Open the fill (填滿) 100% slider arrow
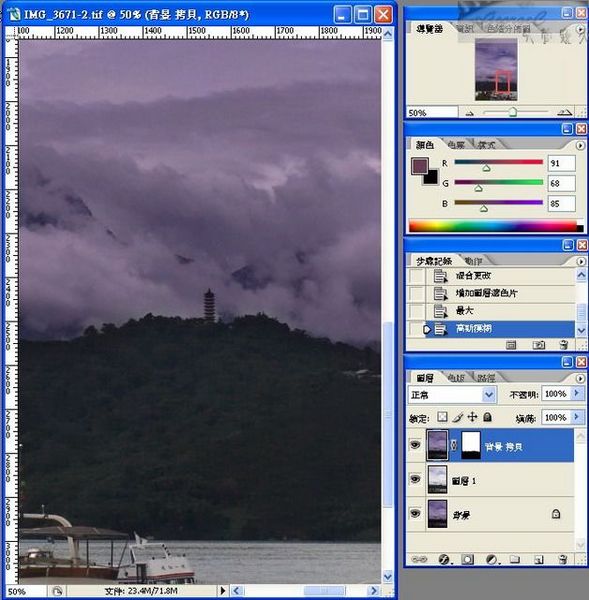The height and width of the screenshot is (600, 589). [x=576, y=417]
